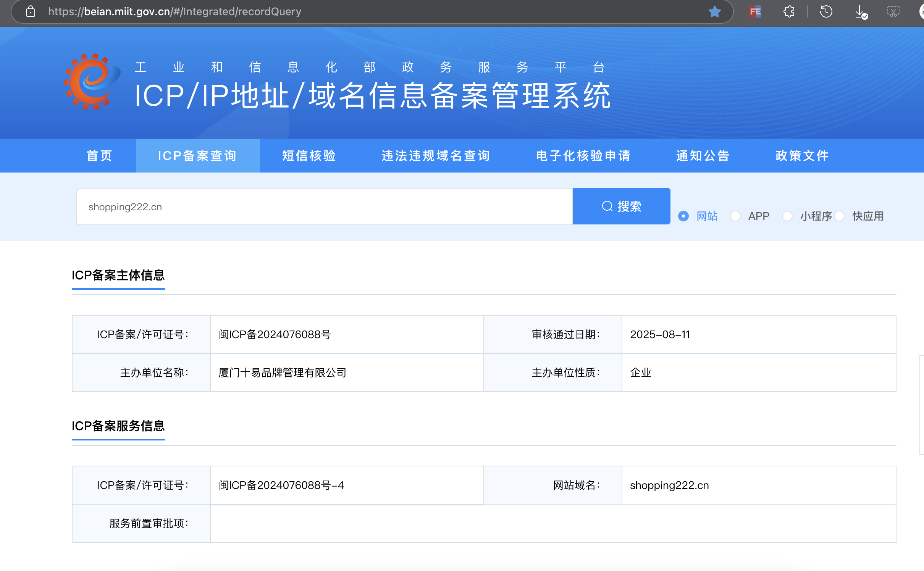Click the screenshot capture icon in toolbar

click(893, 12)
